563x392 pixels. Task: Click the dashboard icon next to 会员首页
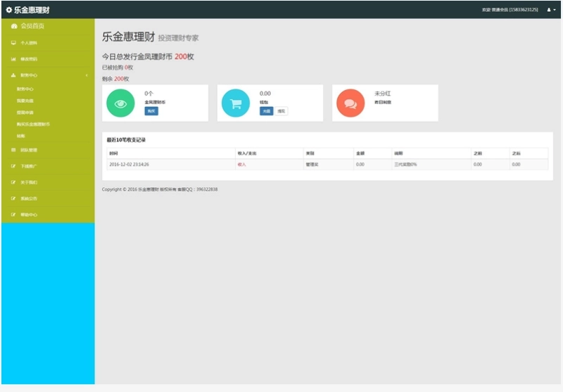pos(14,26)
